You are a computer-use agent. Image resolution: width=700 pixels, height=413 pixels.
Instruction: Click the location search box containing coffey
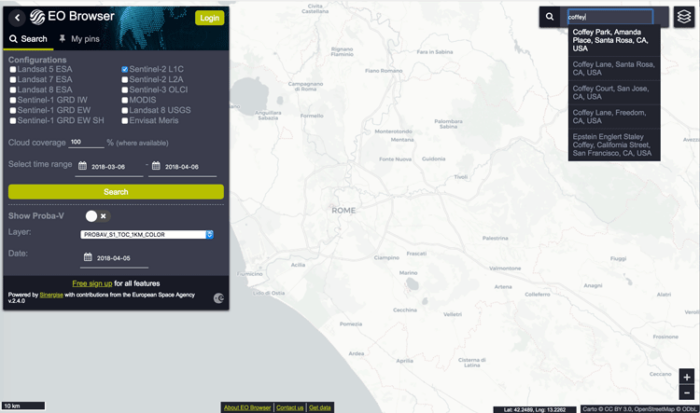click(610, 17)
